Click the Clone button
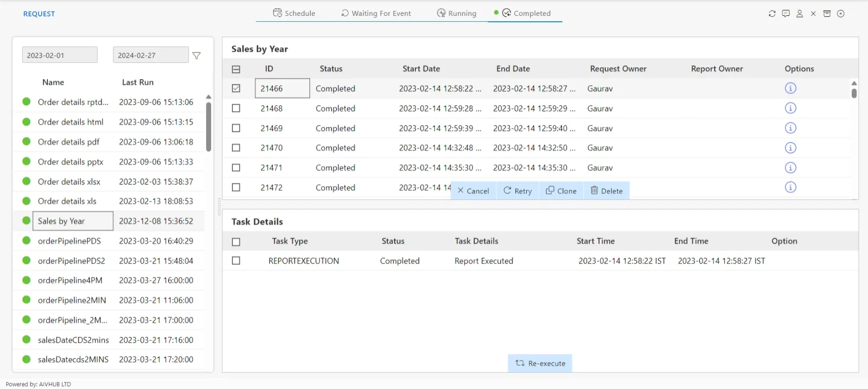 pos(561,191)
